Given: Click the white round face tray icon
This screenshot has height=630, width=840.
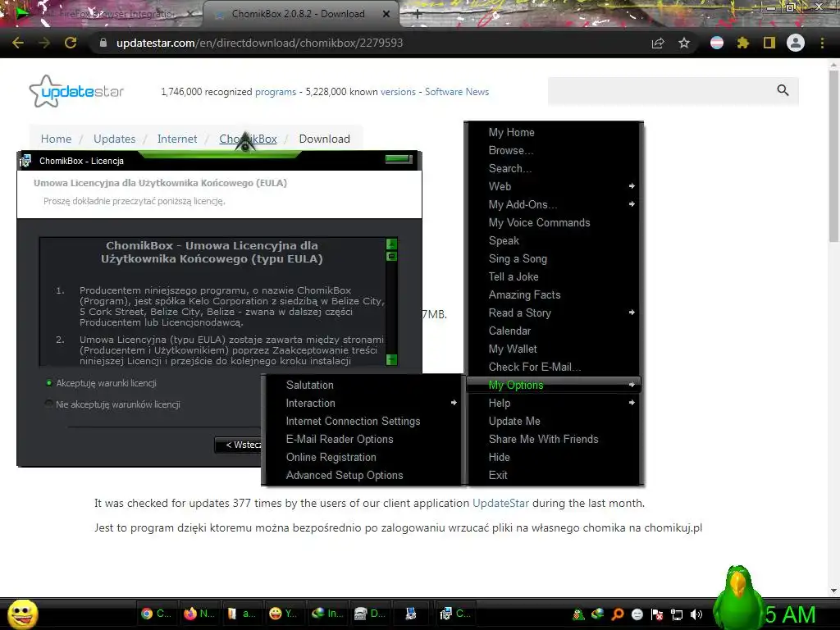Looking at the screenshot, I should point(637,614).
